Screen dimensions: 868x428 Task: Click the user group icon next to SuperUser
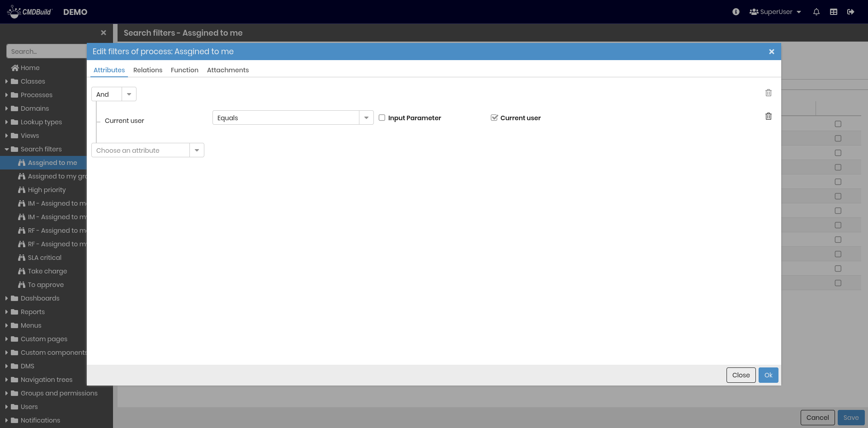point(754,12)
